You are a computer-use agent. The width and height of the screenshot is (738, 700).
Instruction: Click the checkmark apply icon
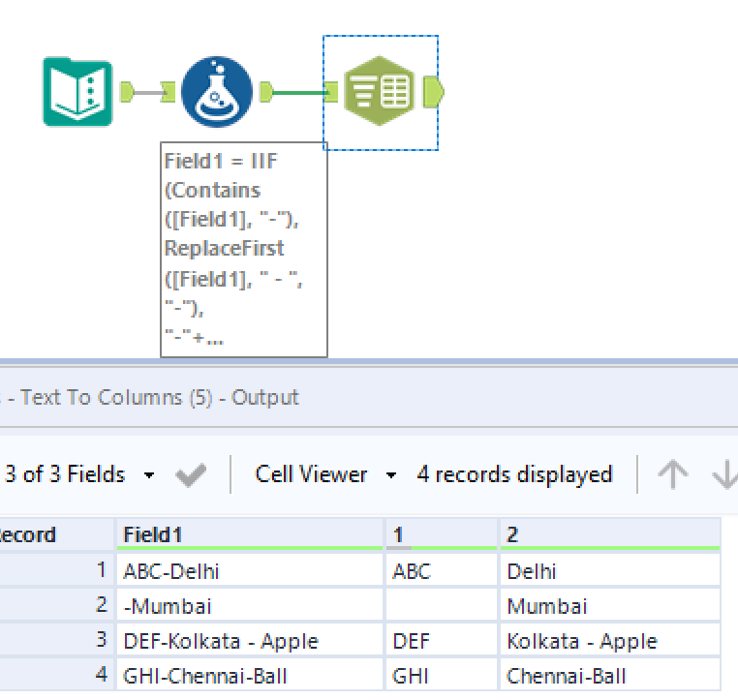[191, 474]
